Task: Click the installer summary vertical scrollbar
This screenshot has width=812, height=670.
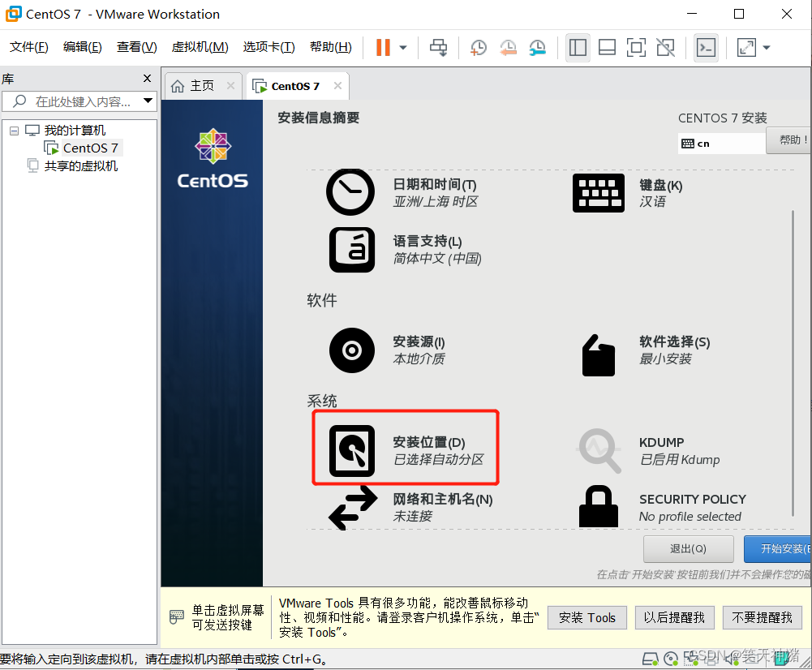Action: (x=793, y=363)
